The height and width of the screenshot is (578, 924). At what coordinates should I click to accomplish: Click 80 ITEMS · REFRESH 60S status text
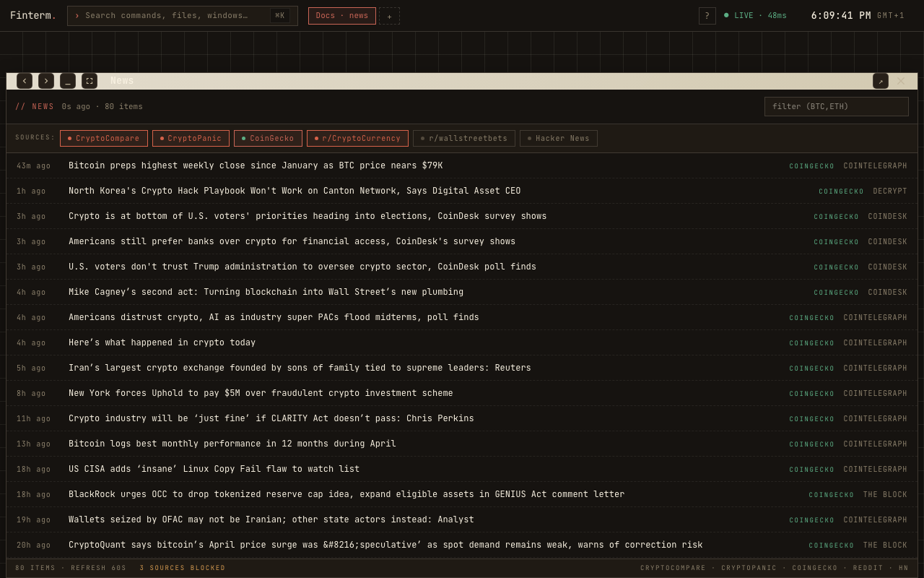click(71, 569)
